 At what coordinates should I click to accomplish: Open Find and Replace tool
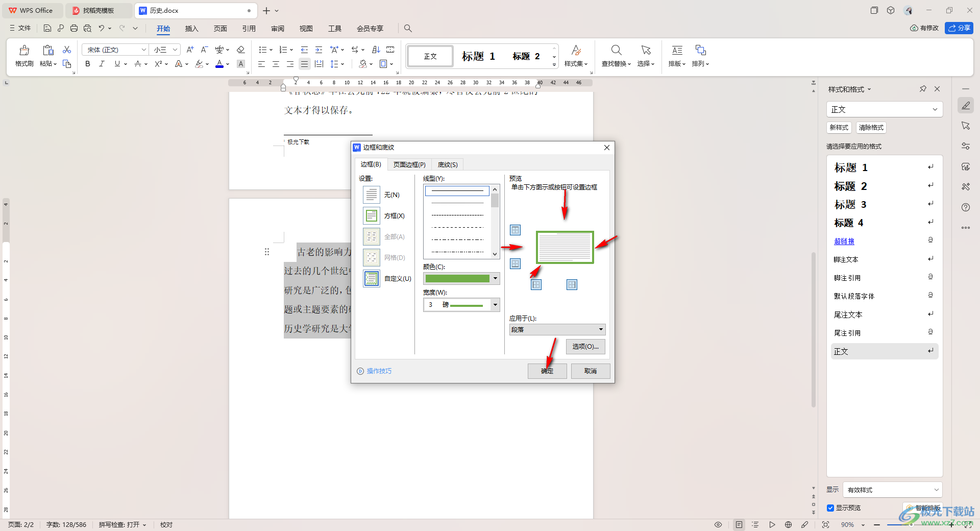[616, 56]
